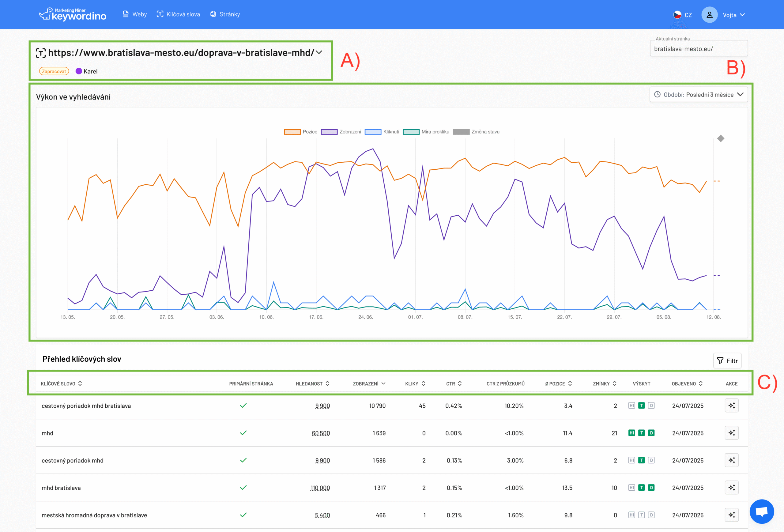Open the chat support bubble
This screenshot has height=532, width=784.
(x=761, y=511)
